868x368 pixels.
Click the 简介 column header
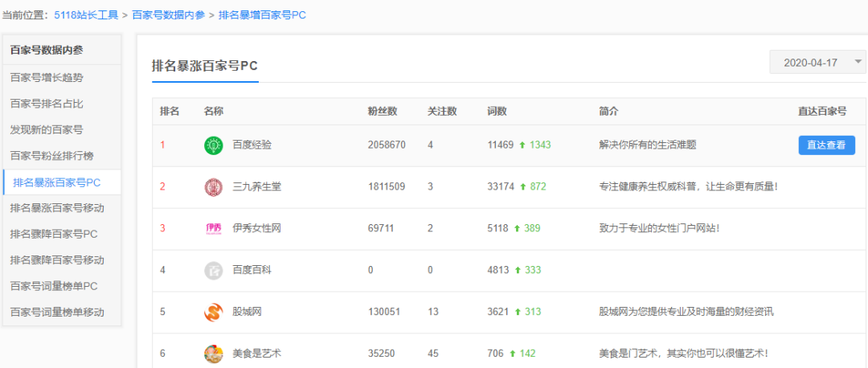click(x=609, y=111)
